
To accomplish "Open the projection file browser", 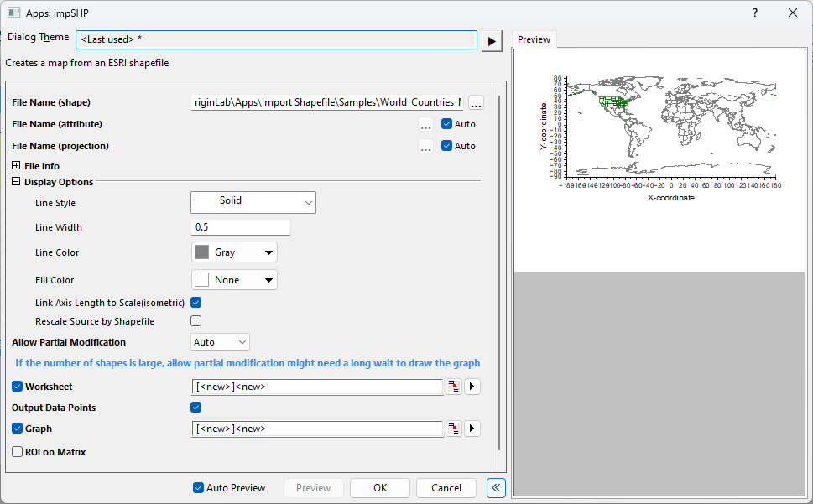I will point(425,146).
